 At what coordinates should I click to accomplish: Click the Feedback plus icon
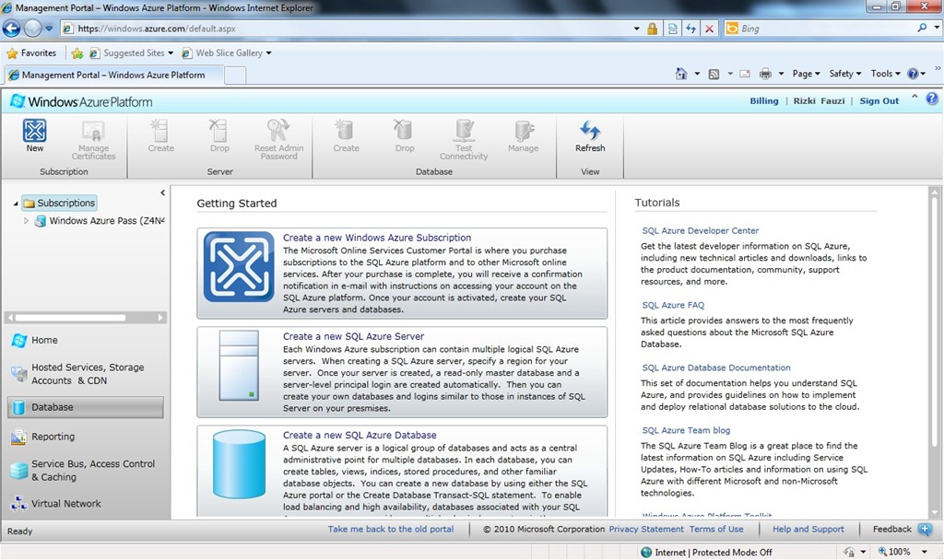(924, 530)
